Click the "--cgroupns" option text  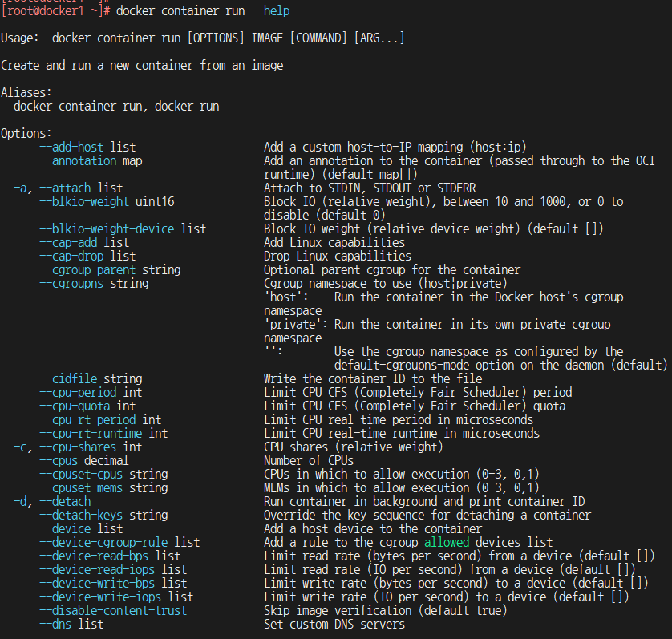[x=71, y=283]
